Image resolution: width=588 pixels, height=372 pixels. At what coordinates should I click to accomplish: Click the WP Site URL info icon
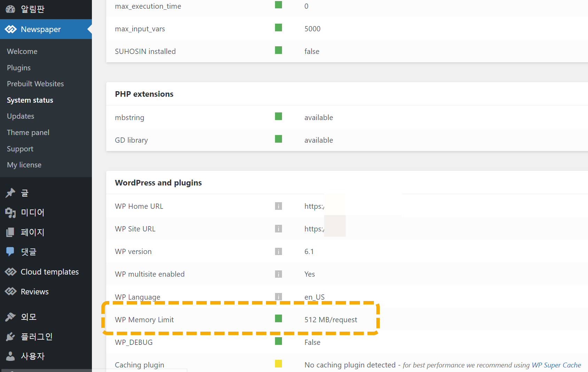click(279, 229)
